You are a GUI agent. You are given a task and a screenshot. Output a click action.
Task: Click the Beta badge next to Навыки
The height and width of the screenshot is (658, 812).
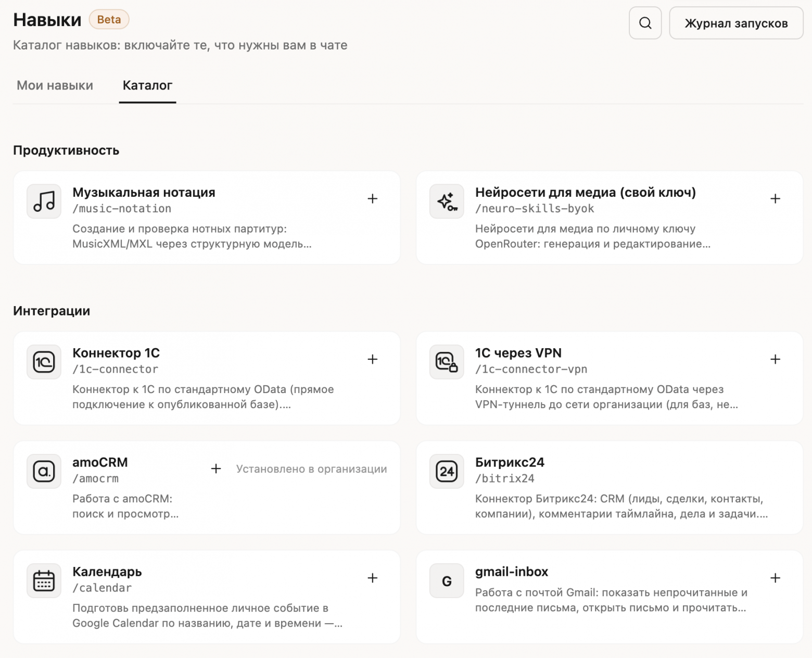pos(109,20)
